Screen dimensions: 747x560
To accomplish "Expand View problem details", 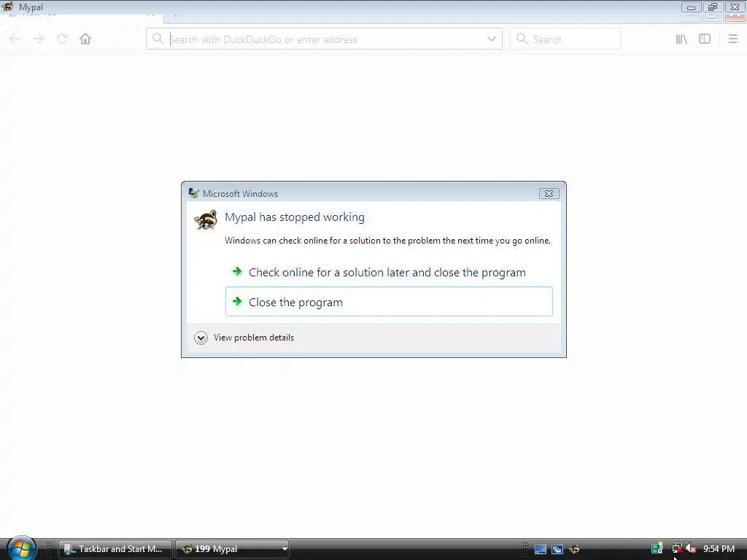I will [244, 338].
